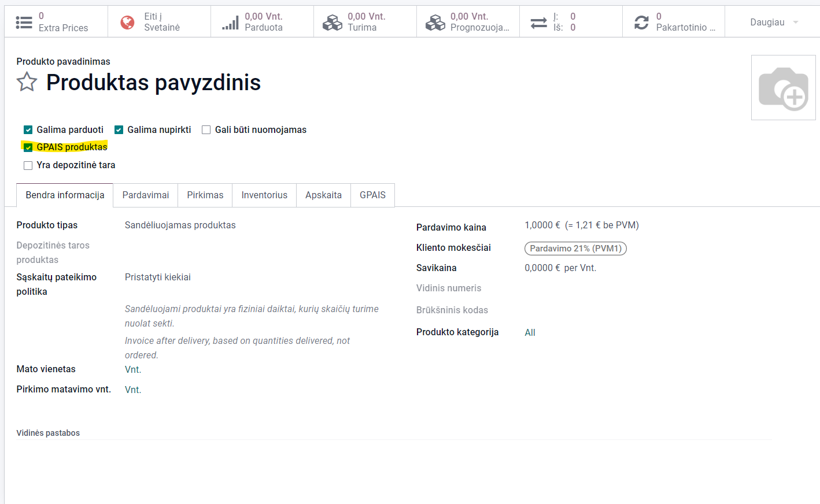Click Sandėliuojamas produktas product type value
The image size is (820, 504).
coord(180,225)
